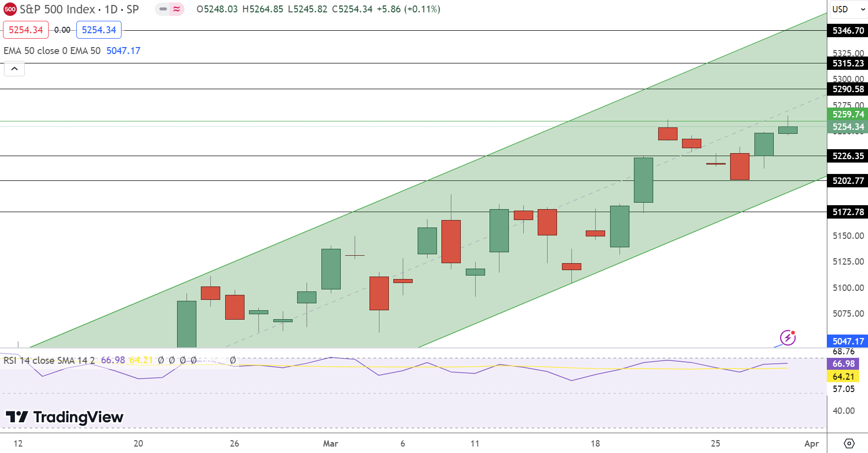Click the 20 date label on time axis
This screenshot has width=868, height=453.
tap(138, 444)
